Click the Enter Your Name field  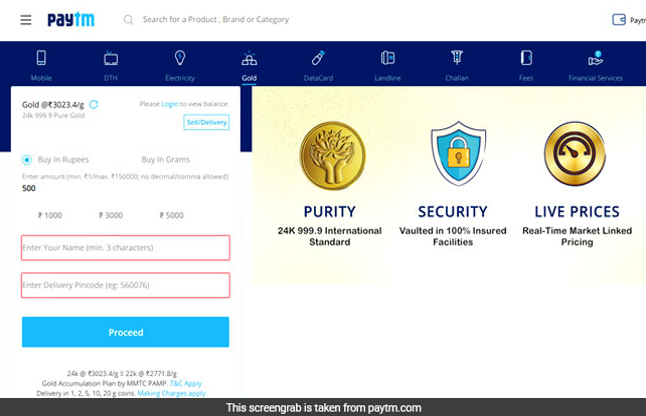[x=125, y=247]
